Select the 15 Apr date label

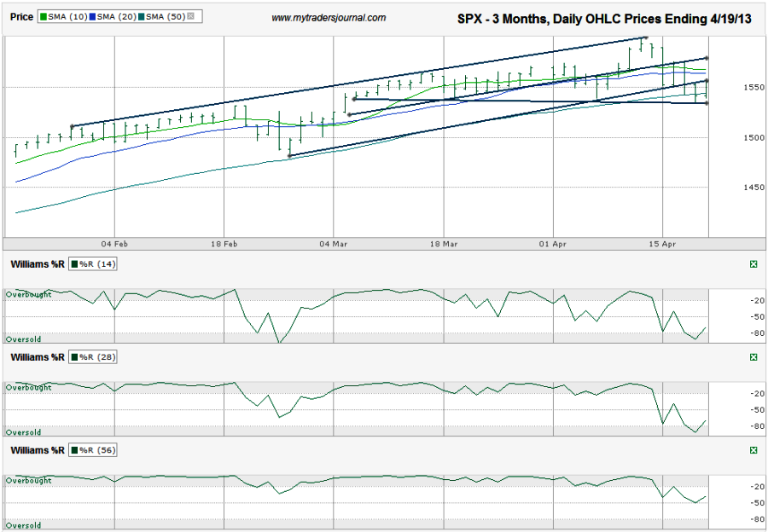coord(663,244)
